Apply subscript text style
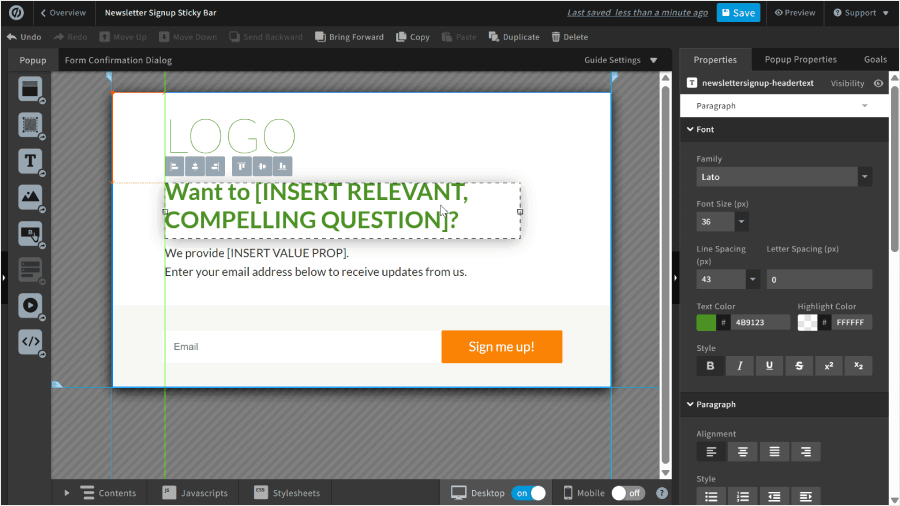 click(x=858, y=366)
